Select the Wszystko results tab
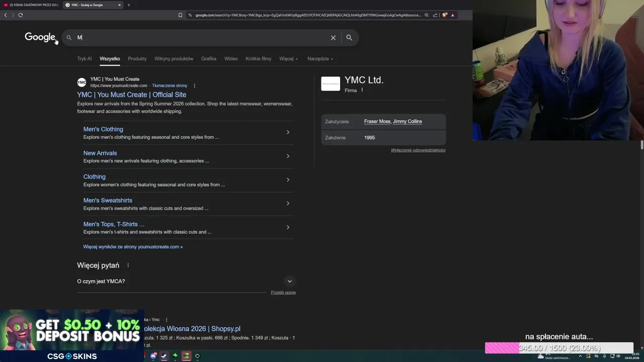This screenshot has width=644, height=362. pos(110,59)
